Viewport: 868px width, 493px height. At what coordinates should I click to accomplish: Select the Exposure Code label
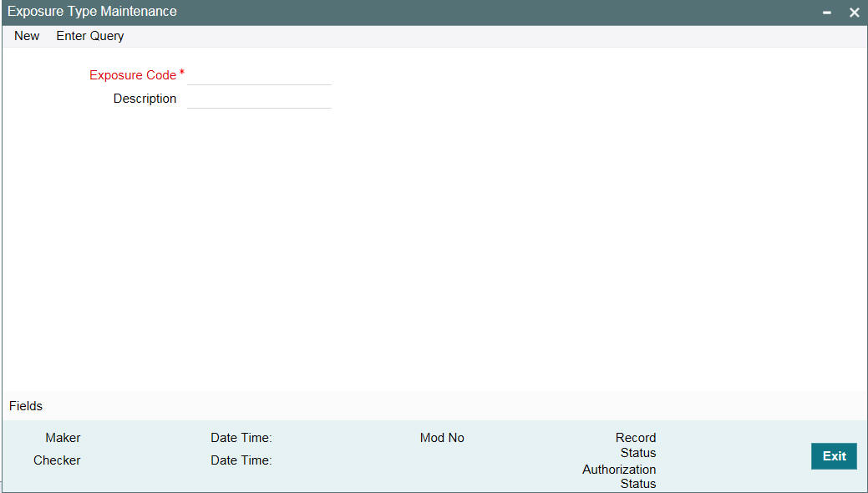point(133,75)
